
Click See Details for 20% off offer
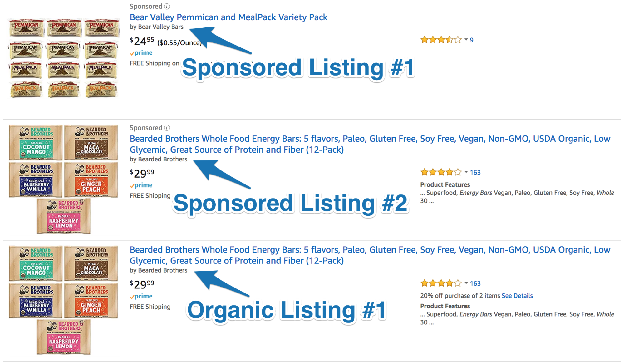(517, 296)
